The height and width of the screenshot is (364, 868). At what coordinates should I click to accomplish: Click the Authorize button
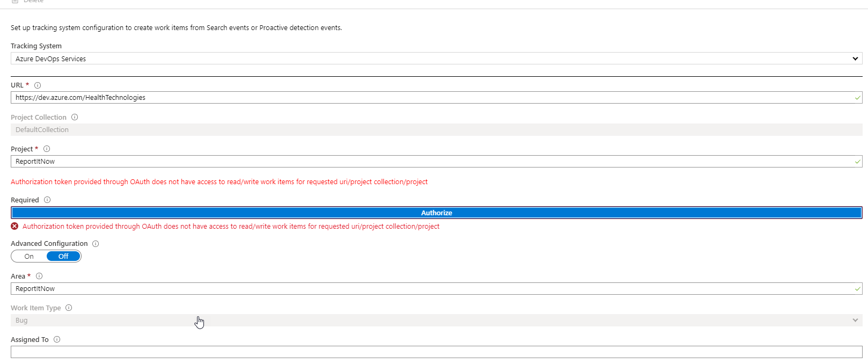[x=436, y=213]
